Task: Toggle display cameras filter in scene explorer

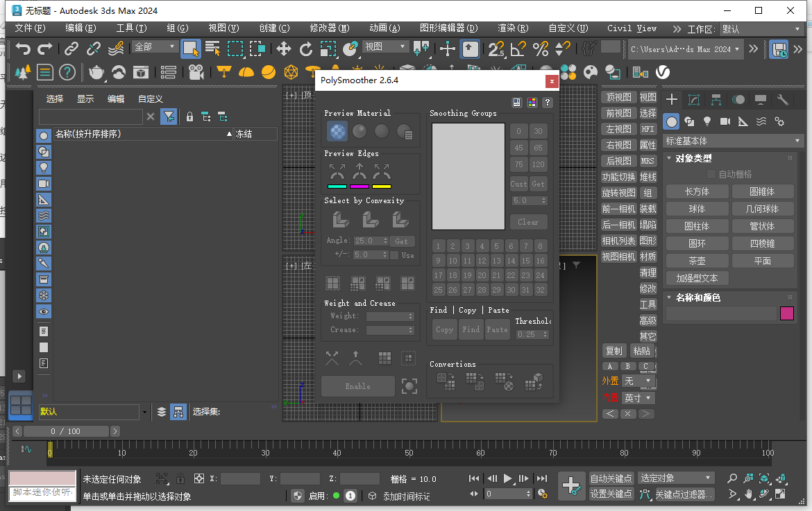Action: (44, 184)
